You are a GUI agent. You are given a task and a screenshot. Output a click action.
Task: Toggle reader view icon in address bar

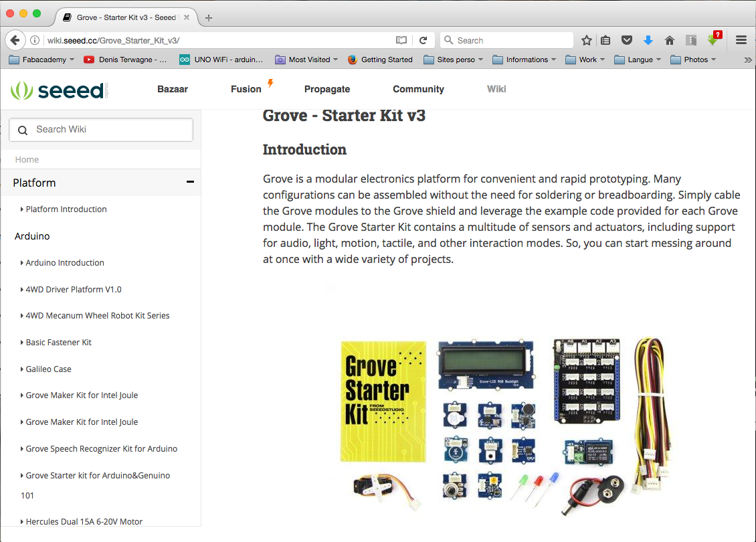(401, 41)
